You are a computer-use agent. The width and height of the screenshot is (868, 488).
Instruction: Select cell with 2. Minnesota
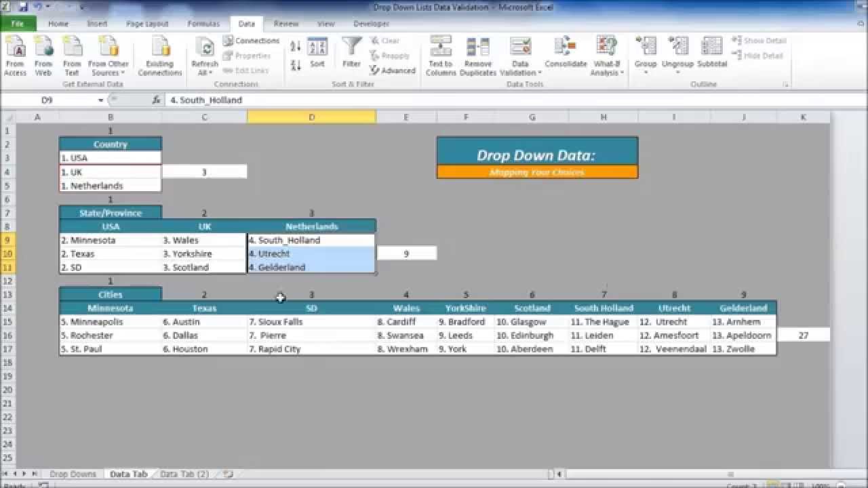click(x=111, y=240)
